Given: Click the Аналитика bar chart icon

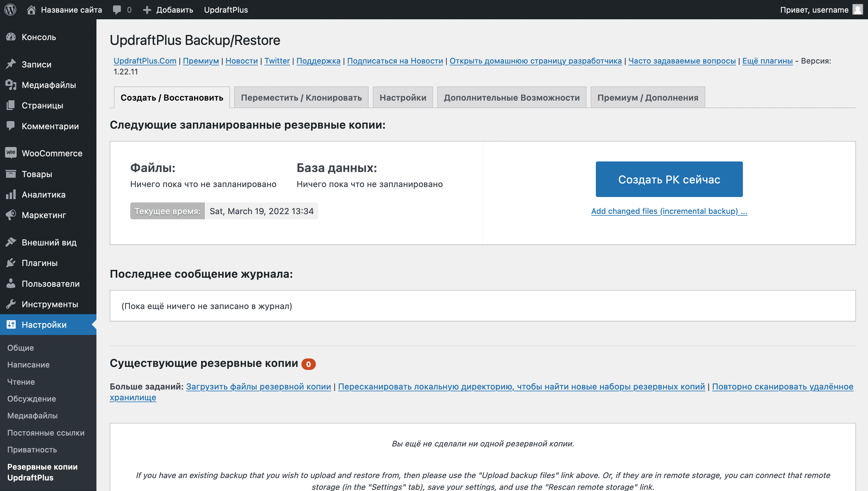Looking at the screenshot, I should pos(11,194).
